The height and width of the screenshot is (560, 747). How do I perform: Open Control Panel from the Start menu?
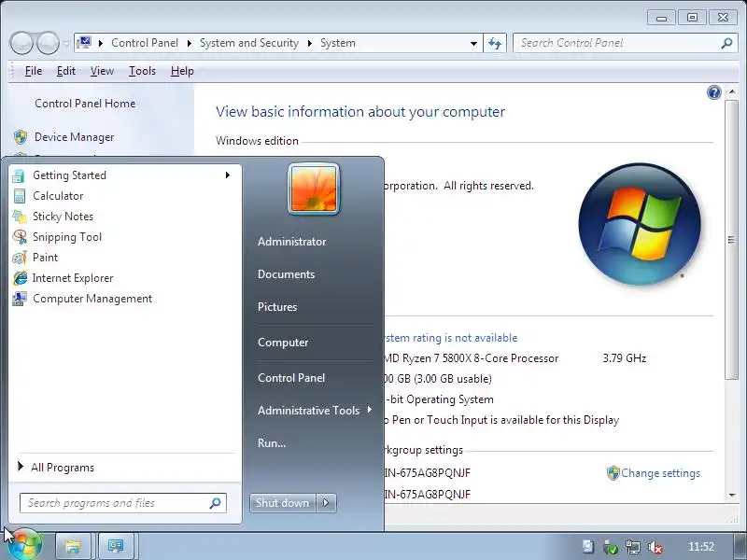click(x=291, y=378)
